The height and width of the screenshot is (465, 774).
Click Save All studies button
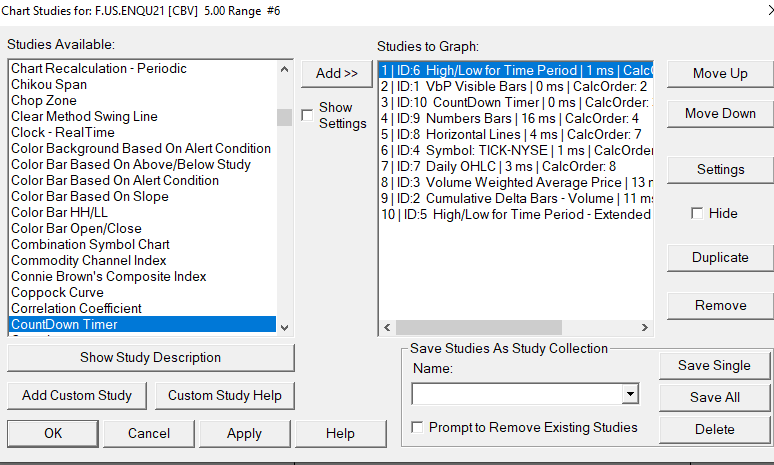pyautogui.click(x=714, y=397)
